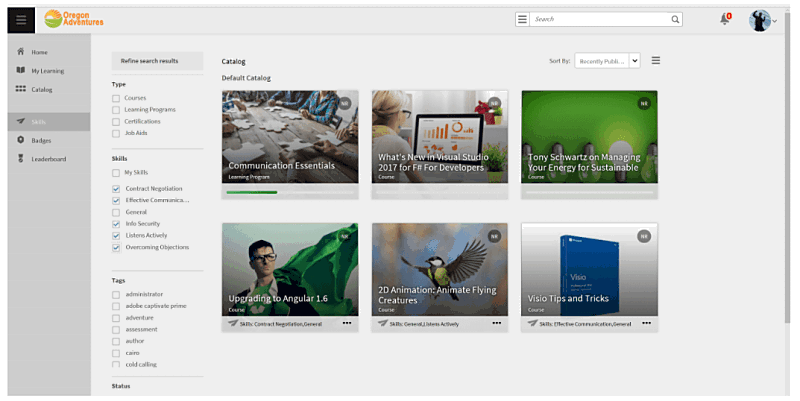The height and width of the screenshot is (401, 800).
Task: Click 'Skills: General,Listens Actively' text
Action: coord(424,324)
